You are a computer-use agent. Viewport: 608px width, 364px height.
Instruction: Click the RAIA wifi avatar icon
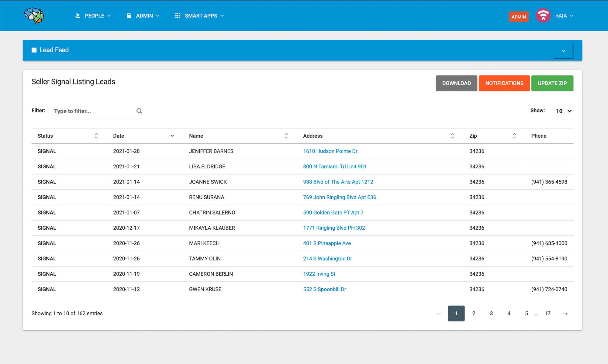(543, 16)
